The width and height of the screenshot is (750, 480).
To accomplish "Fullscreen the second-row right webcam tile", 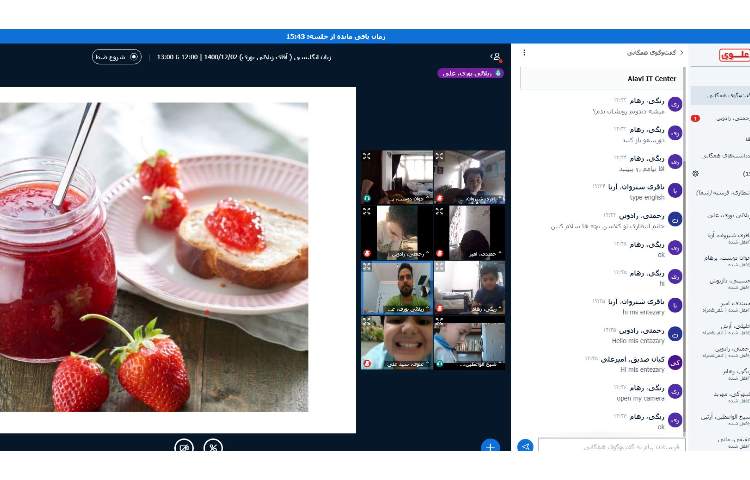I will pyautogui.click(x=440, y=211).
